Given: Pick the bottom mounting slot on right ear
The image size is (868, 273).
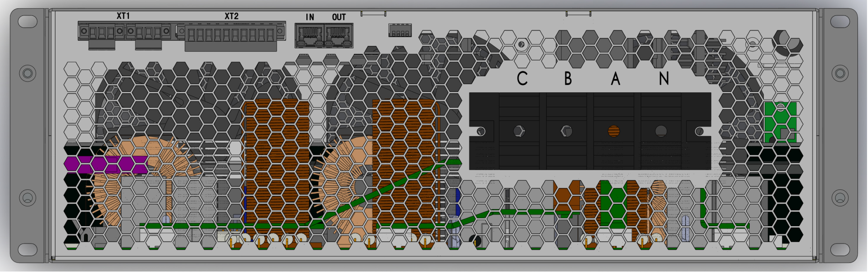Looking at the screenshot, I should pyautogui.click(x=840, y=249).
